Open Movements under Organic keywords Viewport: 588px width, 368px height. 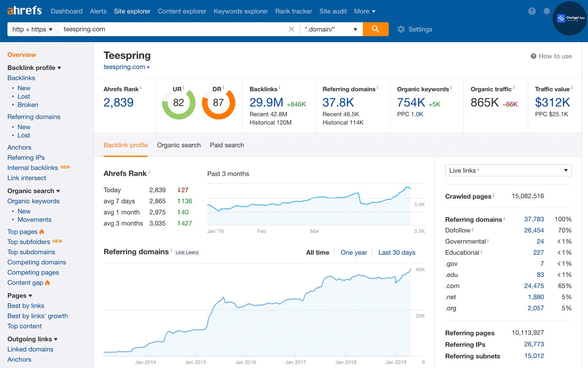[34, 220]
